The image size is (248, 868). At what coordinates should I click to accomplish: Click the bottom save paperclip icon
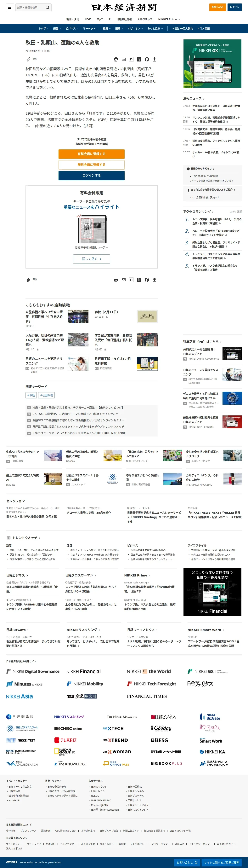click(29, 280)
